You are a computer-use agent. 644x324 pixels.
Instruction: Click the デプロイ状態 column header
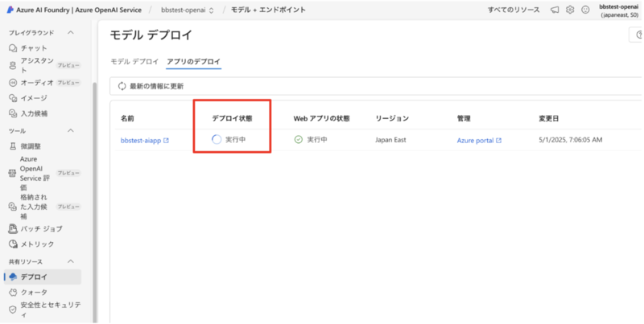coord(232,118)
